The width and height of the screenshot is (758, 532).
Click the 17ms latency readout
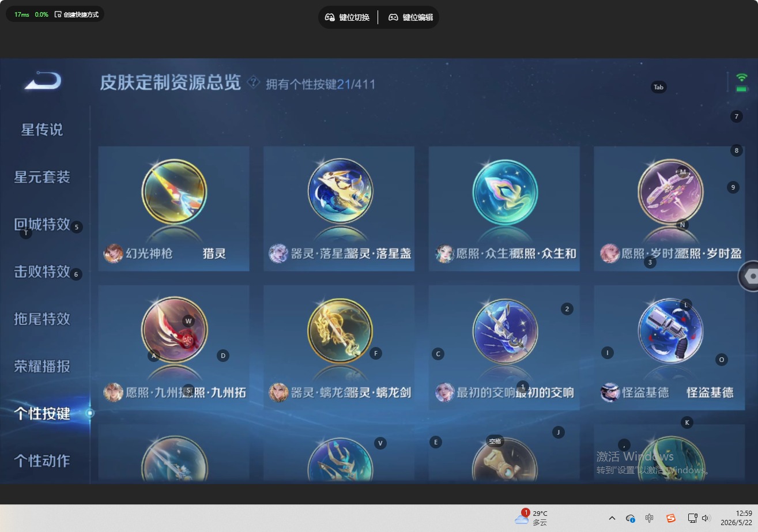[x=22, y=14]
